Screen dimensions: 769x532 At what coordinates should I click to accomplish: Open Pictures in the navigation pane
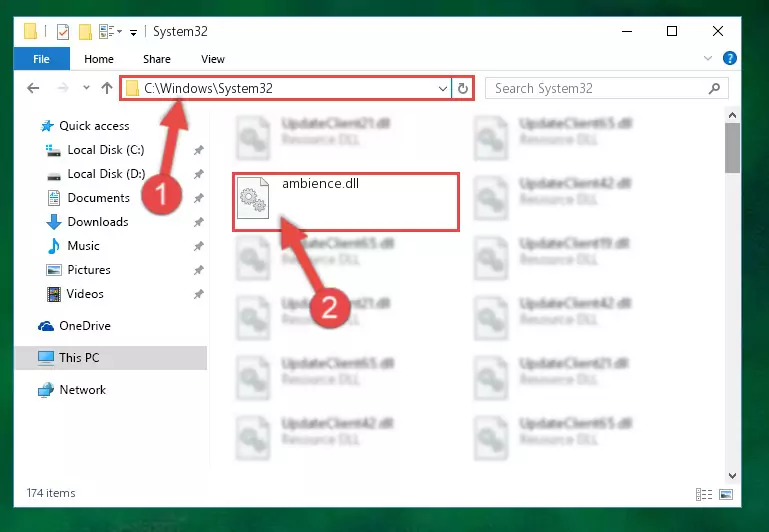point(89,270)
